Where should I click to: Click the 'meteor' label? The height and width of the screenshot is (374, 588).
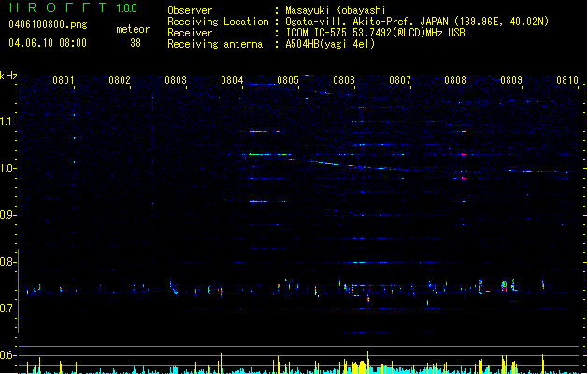133,29
